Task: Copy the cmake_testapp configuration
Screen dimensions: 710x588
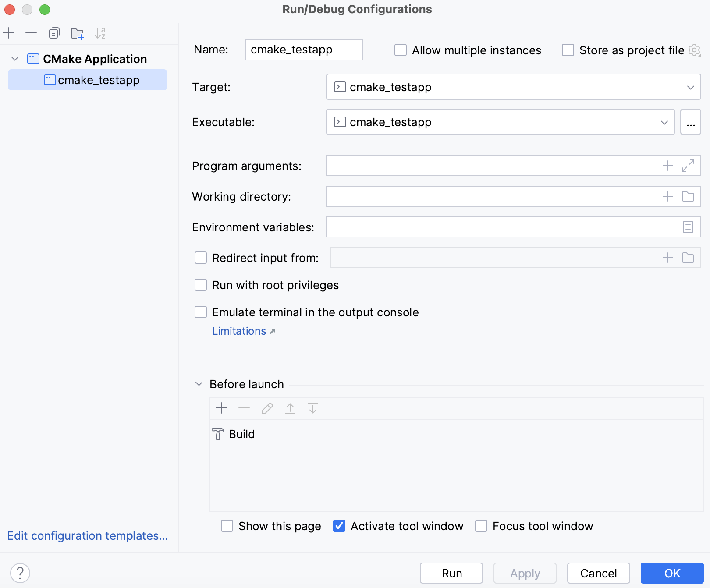Action: (x=54, y=32)
